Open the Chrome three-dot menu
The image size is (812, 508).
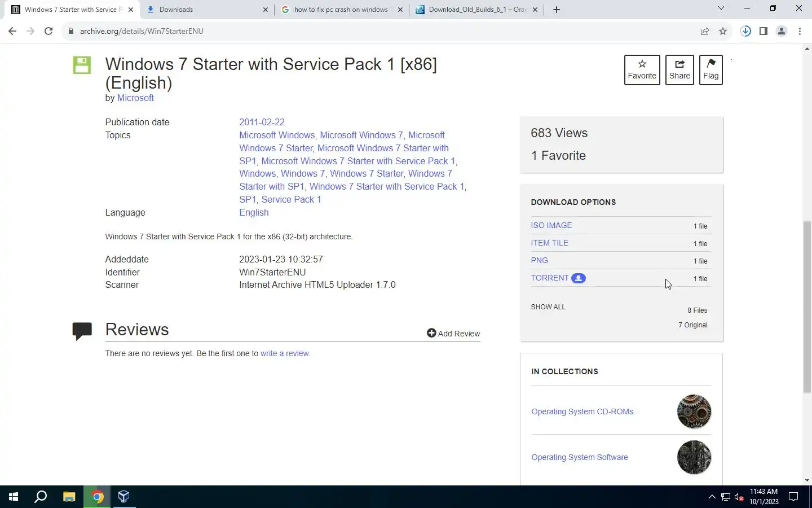800,31
